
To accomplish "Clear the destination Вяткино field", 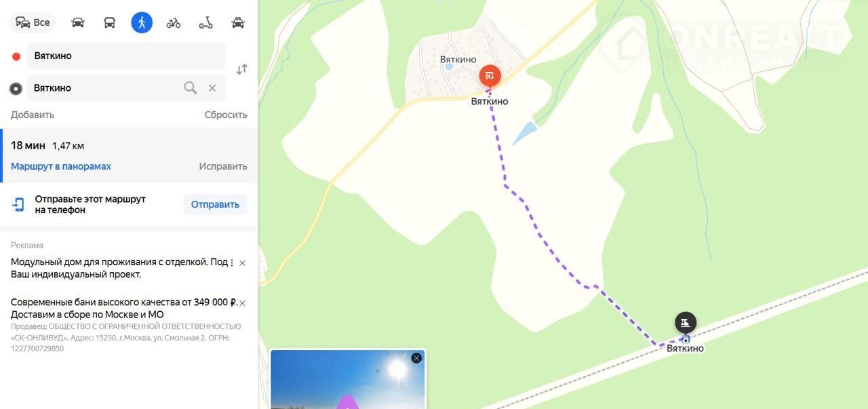I will pyautogui.click(x=212, y=87).
